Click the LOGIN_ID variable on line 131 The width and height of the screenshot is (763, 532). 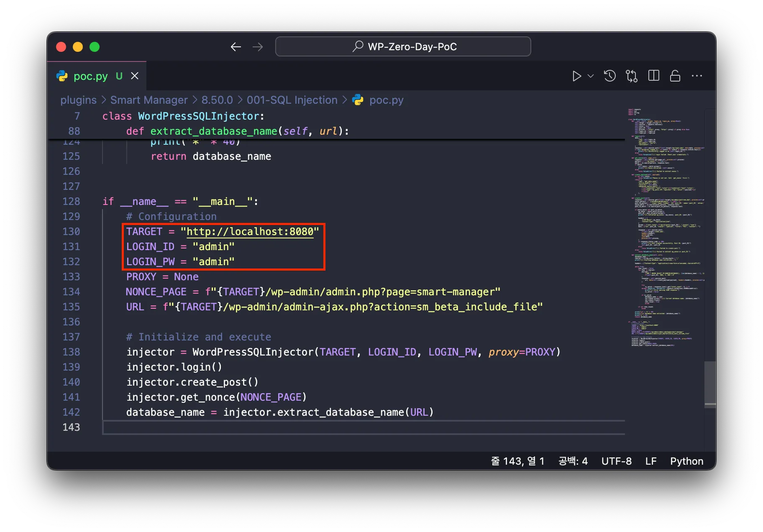coord(150,247)
